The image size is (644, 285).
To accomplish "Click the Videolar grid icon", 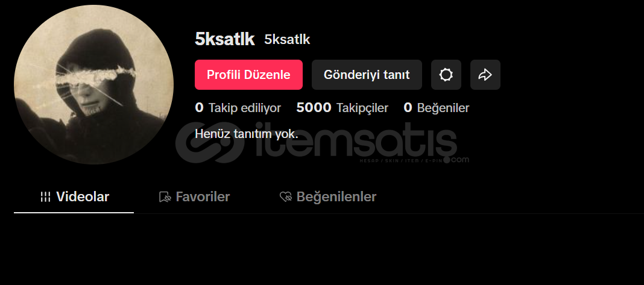I will (x=46, y=197).
